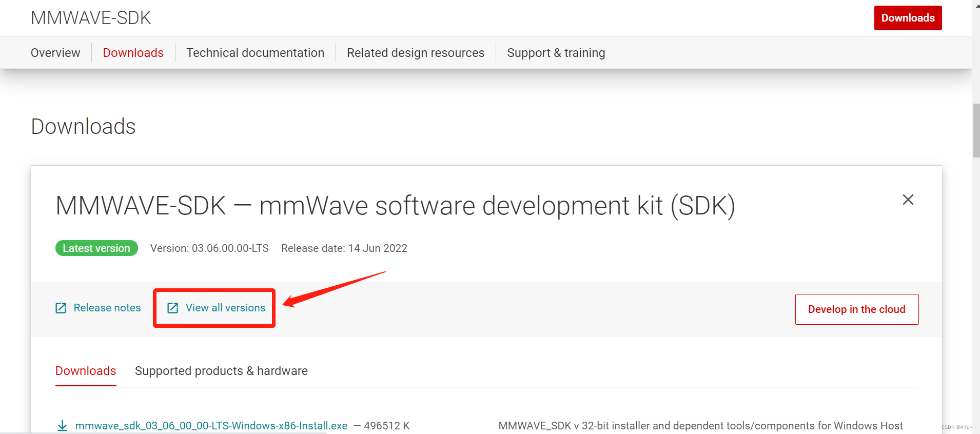The height and width of the screenshot is (434, 980).
Task: Click the vertical scrollbar thumb on the right
Action: (x=976, y=130)
